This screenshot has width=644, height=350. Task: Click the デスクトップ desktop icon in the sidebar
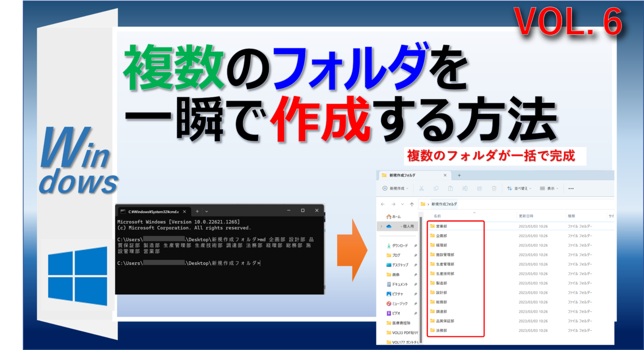tap(388, 265)
